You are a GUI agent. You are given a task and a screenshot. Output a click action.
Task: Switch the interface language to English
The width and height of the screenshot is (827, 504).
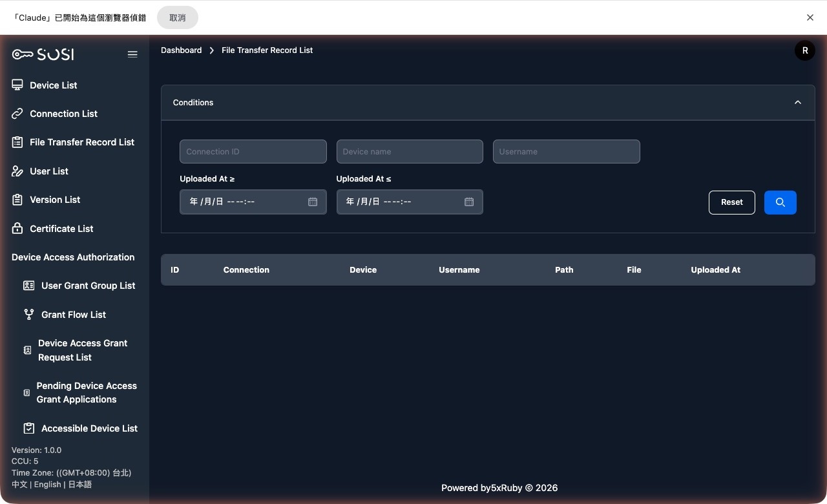click(47, 484)
